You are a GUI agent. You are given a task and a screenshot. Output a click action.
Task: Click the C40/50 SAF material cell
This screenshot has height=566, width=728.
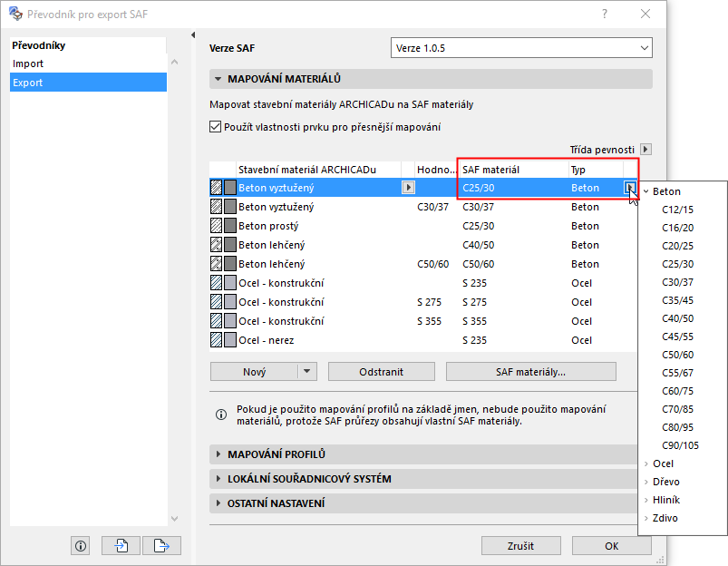[478, 245]
